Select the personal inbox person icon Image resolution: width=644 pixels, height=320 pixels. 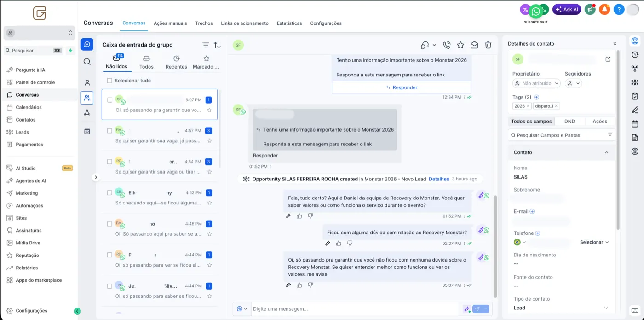click(x=87, y=83)
